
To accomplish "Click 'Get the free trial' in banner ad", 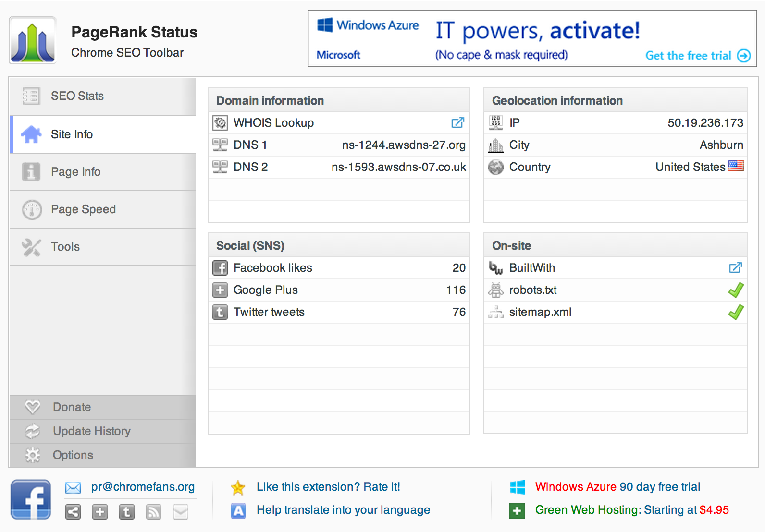I will click(x=697, y=56).
